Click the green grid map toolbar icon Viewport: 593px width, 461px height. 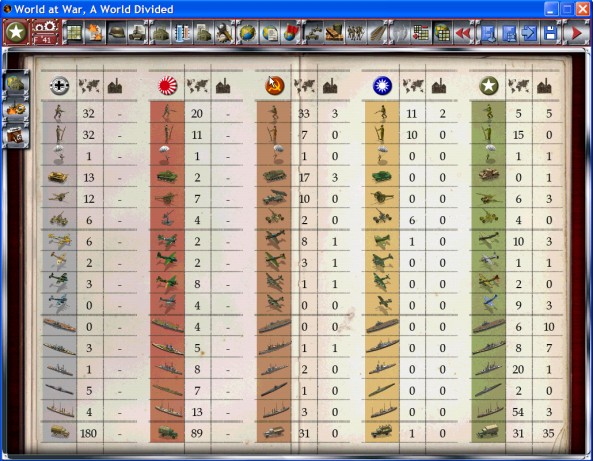[73, 33]
